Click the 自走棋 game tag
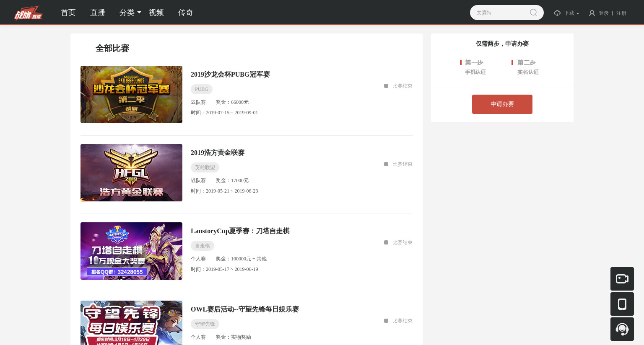Viewport: 644px width, 345px height. coord(203,246)
